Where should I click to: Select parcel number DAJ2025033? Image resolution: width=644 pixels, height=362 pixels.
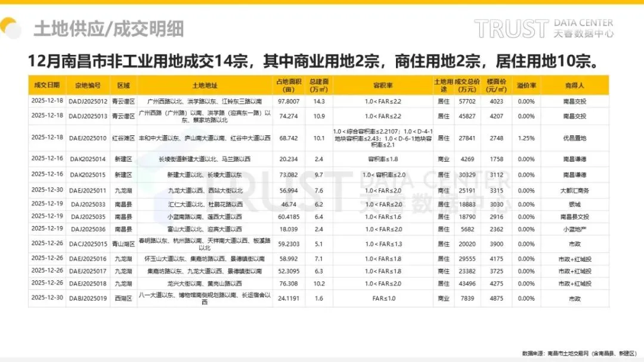pos(88,204)
